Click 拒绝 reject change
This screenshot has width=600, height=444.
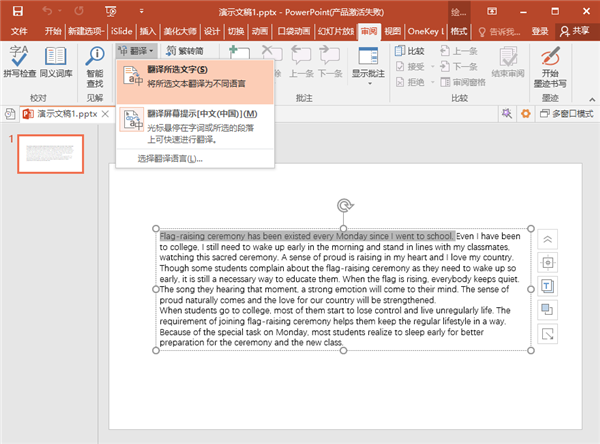[x=410, y=82]
